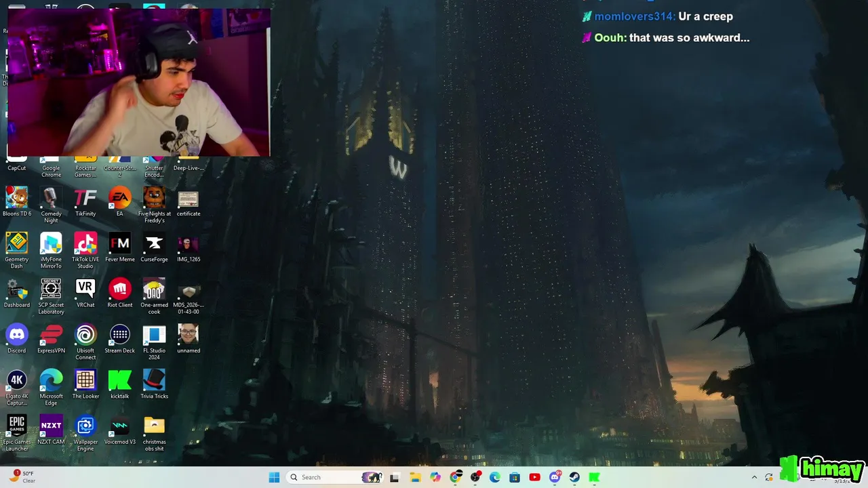This screenshot has height=488, width=868.
Task: Select the Epic Games Launcher icon
Action: 17,433
